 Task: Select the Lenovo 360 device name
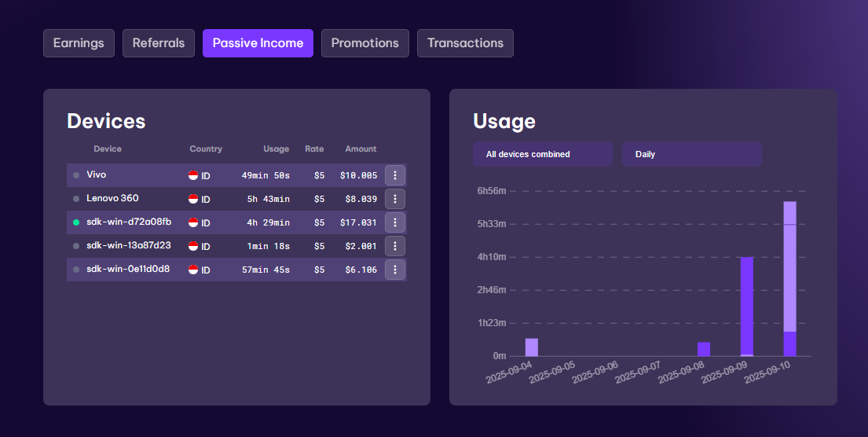click(x=112, y=198)
